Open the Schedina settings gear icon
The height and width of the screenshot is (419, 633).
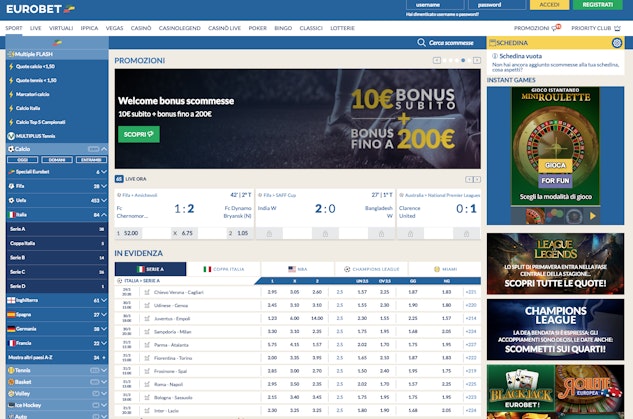point(617,43)
